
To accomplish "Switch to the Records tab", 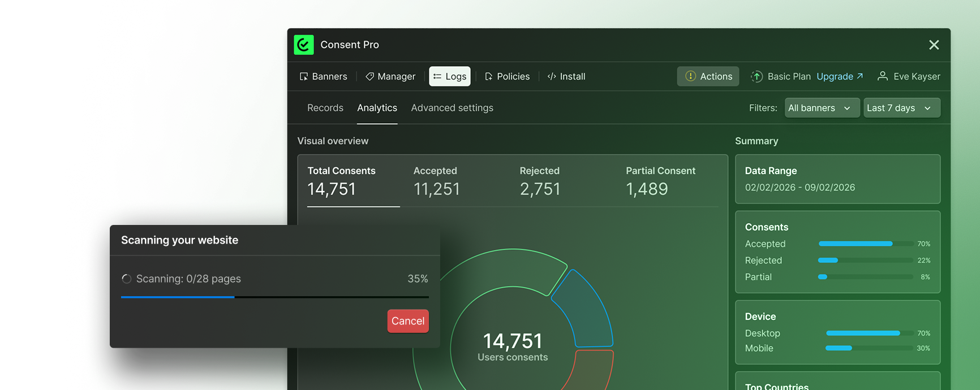I will [x=325, y=107].
